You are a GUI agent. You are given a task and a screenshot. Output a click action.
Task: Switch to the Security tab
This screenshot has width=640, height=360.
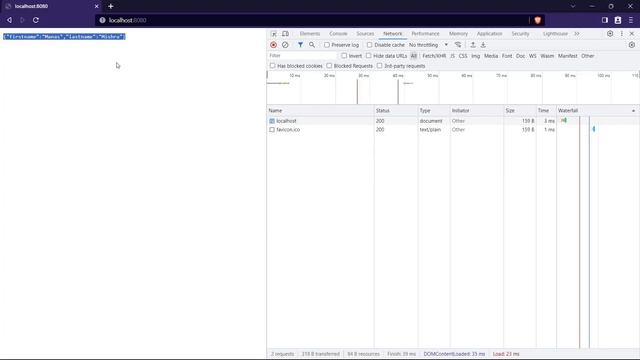pyautogui.click(x=520, y=34)
